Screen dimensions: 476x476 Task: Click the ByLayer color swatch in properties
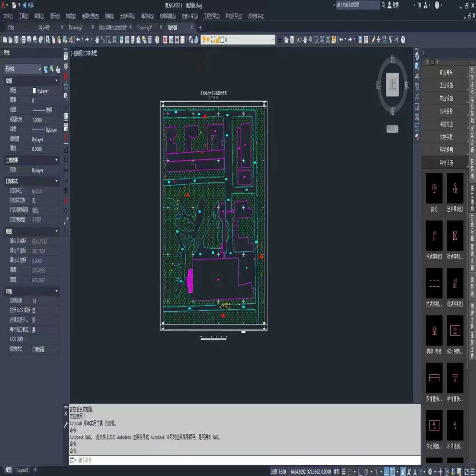(x=35, y=91)
